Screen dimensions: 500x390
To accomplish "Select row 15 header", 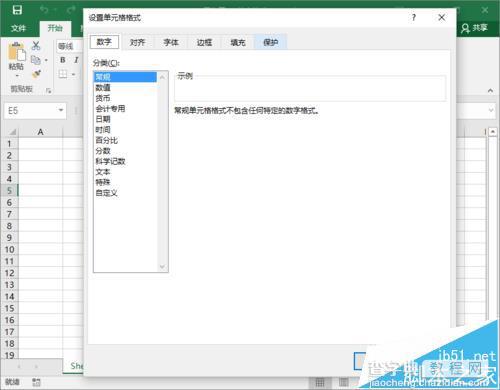I will coord(9,308).
